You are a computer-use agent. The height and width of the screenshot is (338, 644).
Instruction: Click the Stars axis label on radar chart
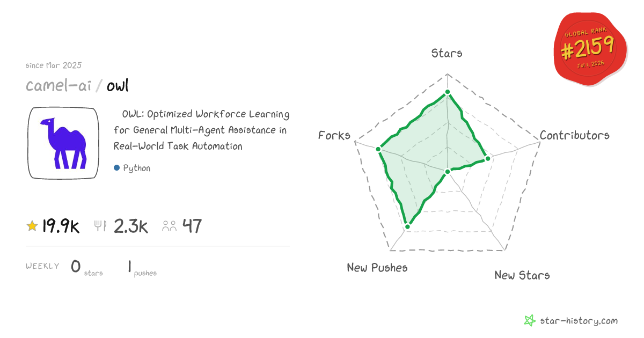pos(447,53)
